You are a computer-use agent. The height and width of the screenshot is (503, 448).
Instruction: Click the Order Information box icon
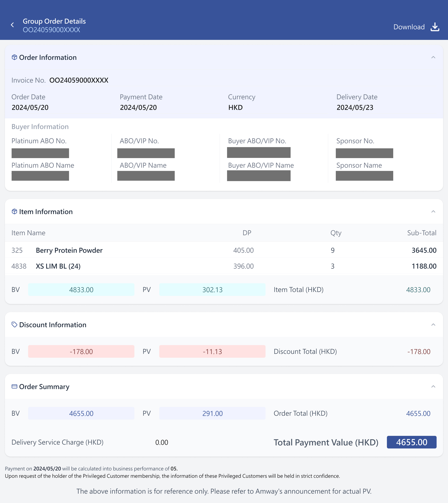coord(14,57)
